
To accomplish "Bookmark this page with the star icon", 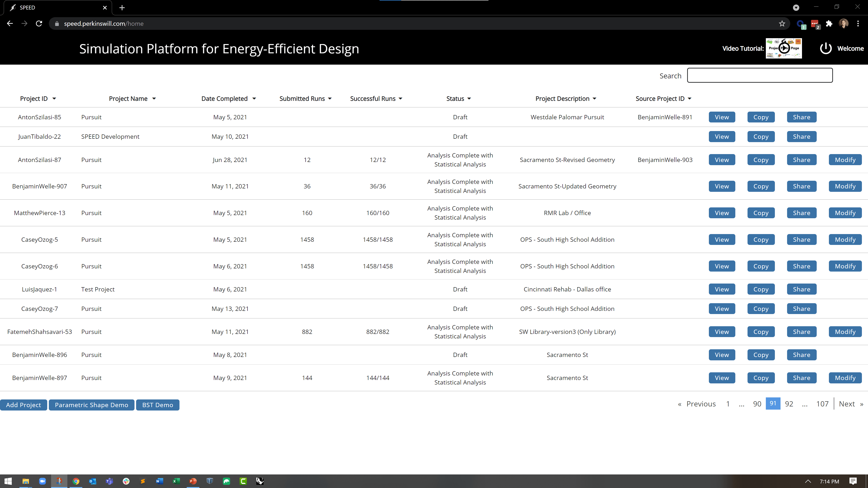I will click(x=782, y=23).
